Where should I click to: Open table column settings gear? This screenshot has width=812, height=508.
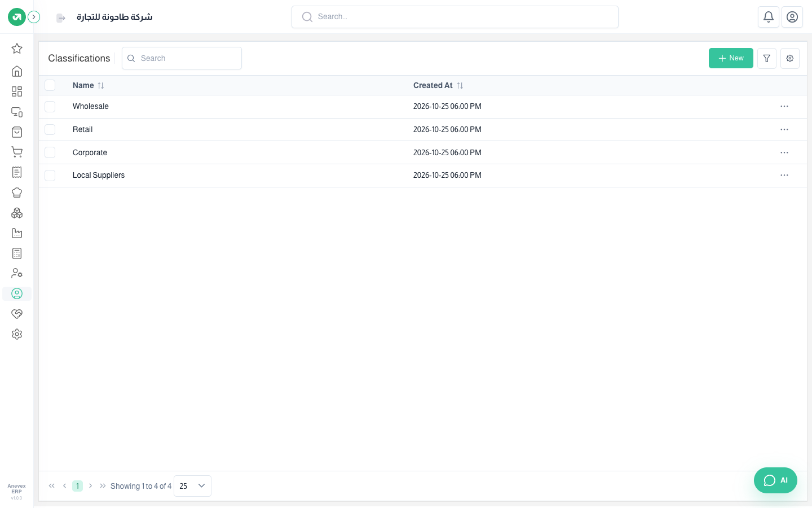(790, 58)
